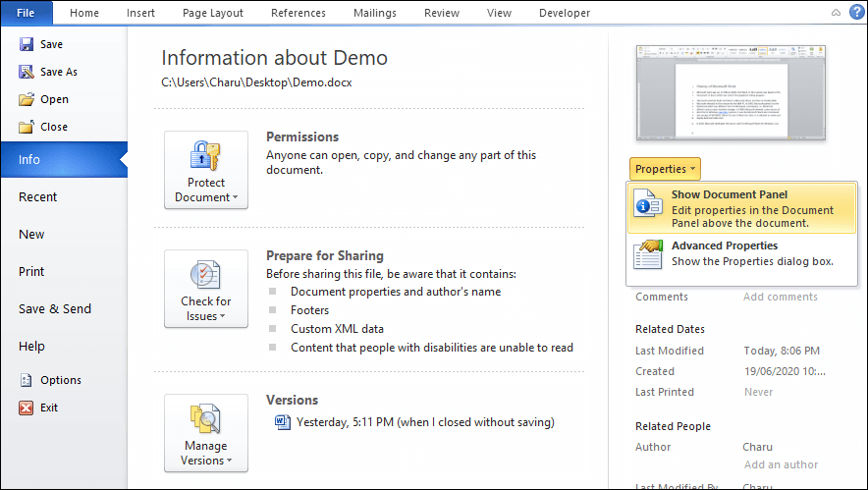Click the Check for Issues checklist icon
The width and height of the screenshot is (868, 490).
pyautogui.click(x=205, y=275)
